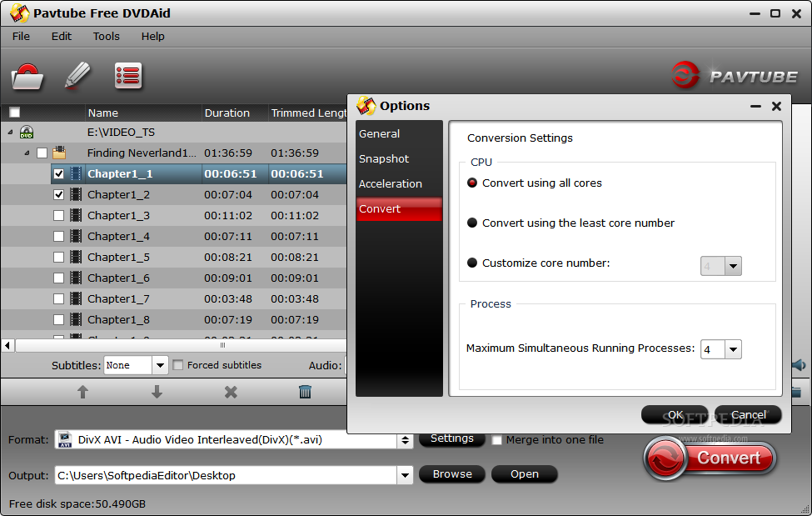Enable Merge into one file
This screenshot has height=516, width=812.
point(496,440)
